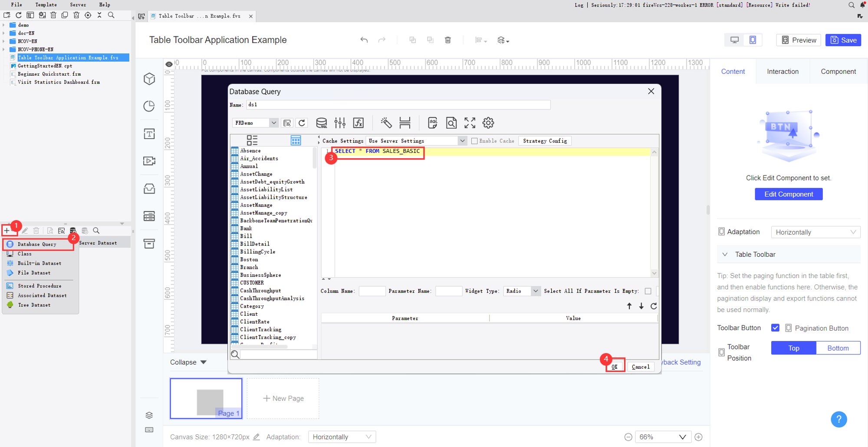Maximize the SQL editing area with expand arrows
The width and height of the screenshot is (868, 447).
pos(469,123)
